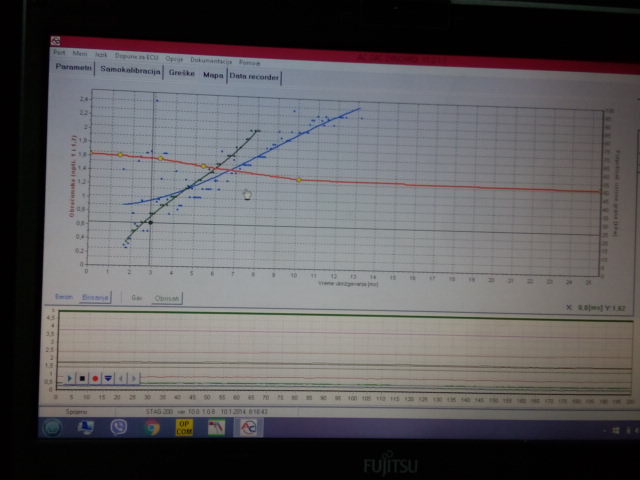Start playback in the oscilloscope controls
The image size is (640, 480).
click(70, 378)
